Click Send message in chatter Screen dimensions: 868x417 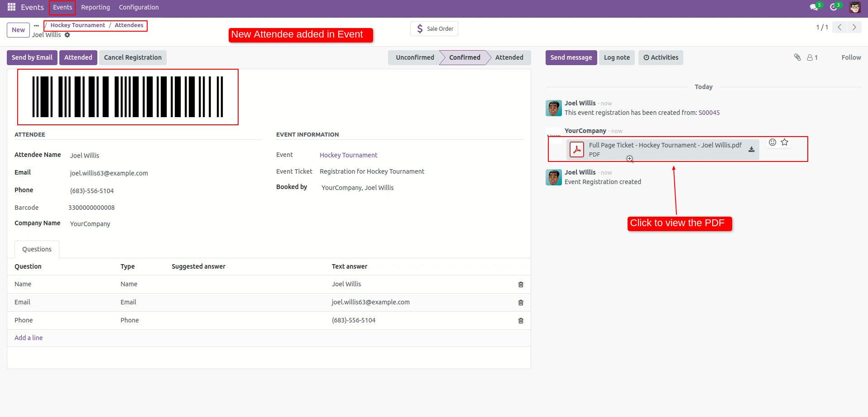pos(571,57)
